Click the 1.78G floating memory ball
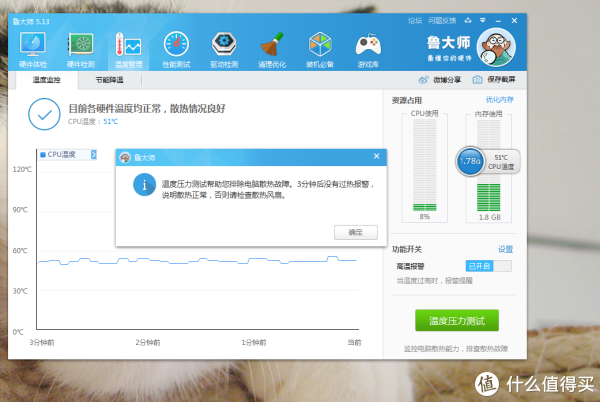600x402 pixels. coord(470,161)
